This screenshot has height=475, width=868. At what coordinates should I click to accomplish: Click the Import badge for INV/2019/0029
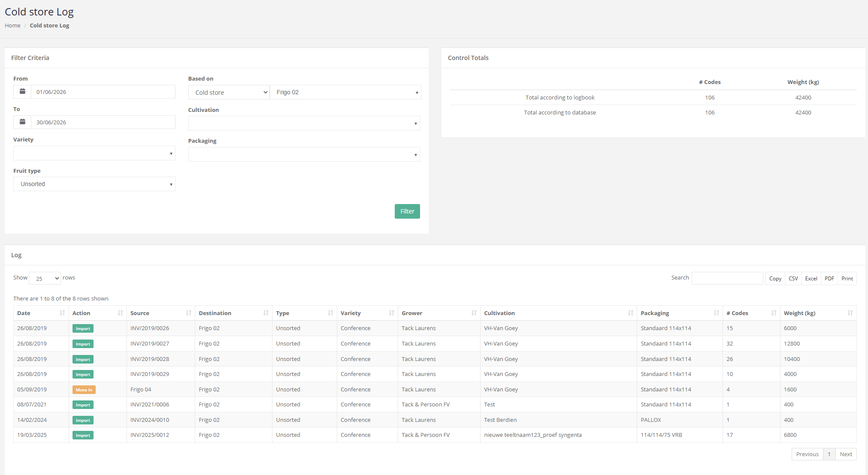[x=83, y=374]
